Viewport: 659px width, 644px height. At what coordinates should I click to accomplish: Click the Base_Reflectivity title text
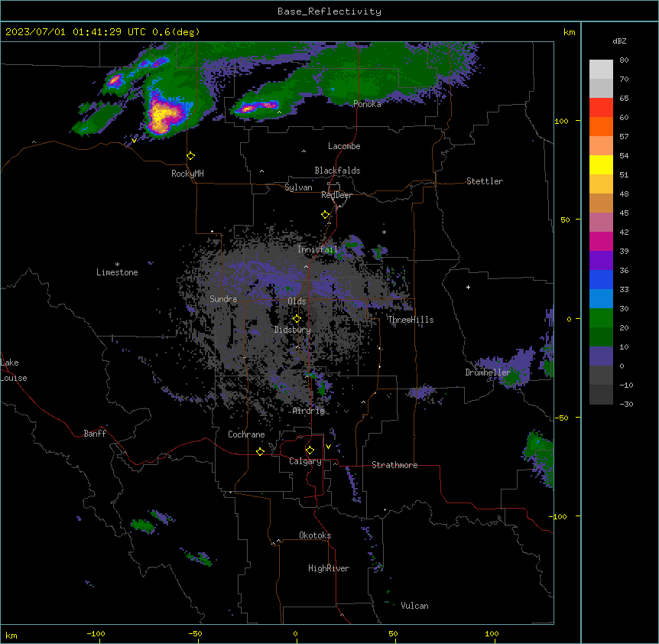[x=329, y=11]
